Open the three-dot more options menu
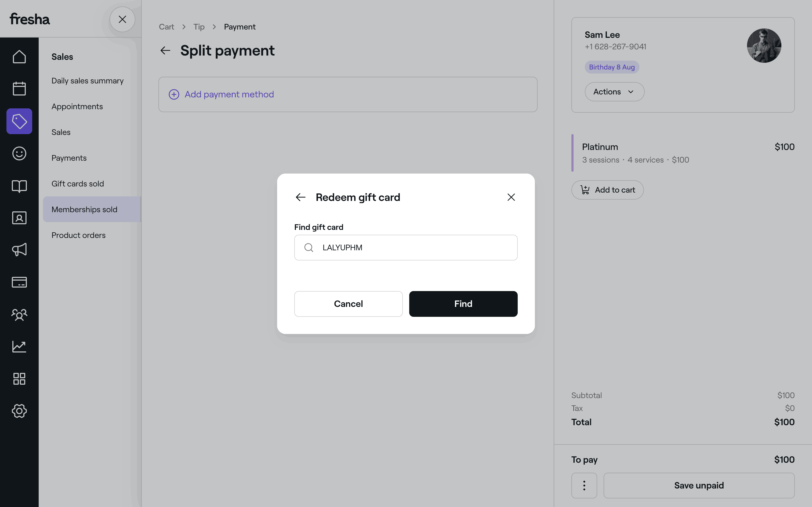Image resolution: width=812 pixels, height=507 pixels. click(584, 485)
